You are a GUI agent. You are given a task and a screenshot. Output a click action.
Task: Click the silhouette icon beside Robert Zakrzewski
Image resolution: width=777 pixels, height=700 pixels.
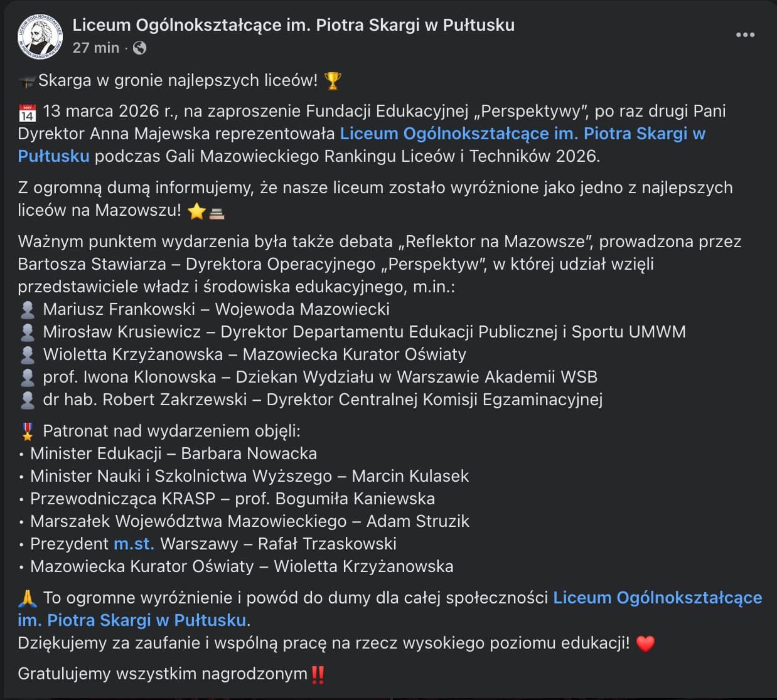(27, 400)
